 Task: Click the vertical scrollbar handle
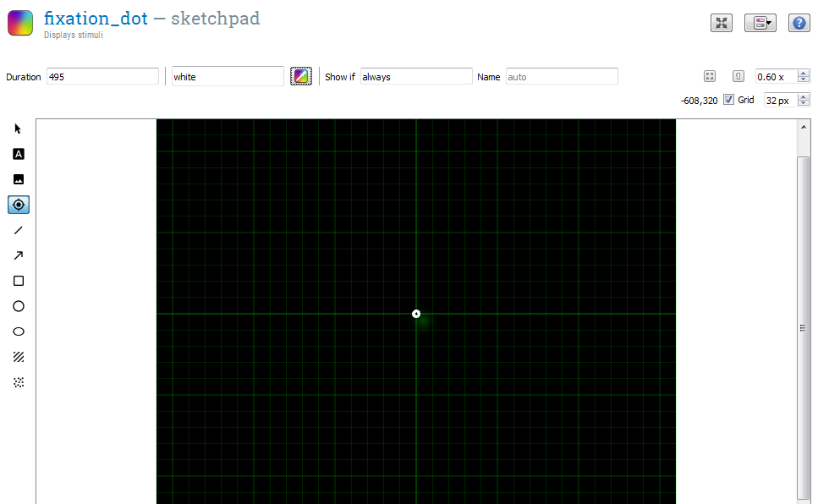tap(804, 327)
